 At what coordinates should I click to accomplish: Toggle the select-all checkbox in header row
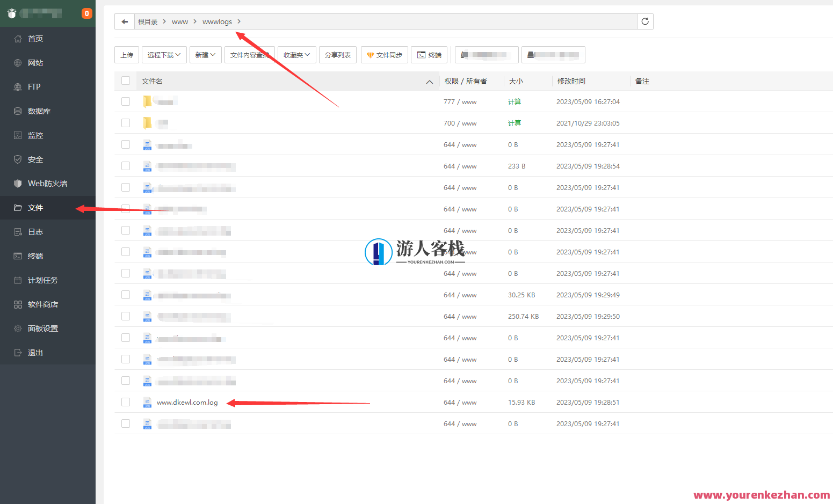(125, 81)
